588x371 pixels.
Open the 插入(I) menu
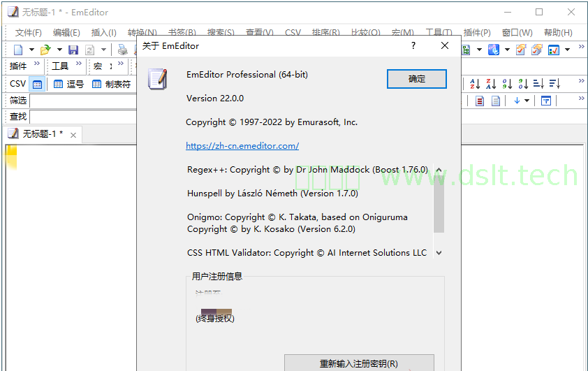pos(104,33)
